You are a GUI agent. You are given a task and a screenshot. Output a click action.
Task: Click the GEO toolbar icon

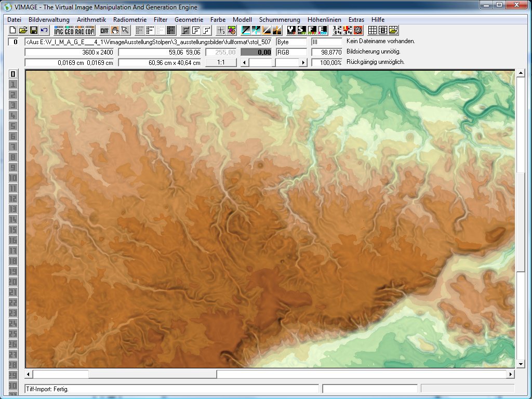tap(69, 30)
